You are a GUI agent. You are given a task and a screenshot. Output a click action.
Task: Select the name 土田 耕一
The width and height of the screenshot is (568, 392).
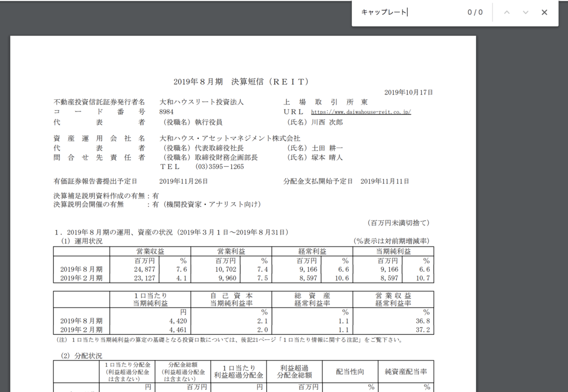tap(327, 148)
